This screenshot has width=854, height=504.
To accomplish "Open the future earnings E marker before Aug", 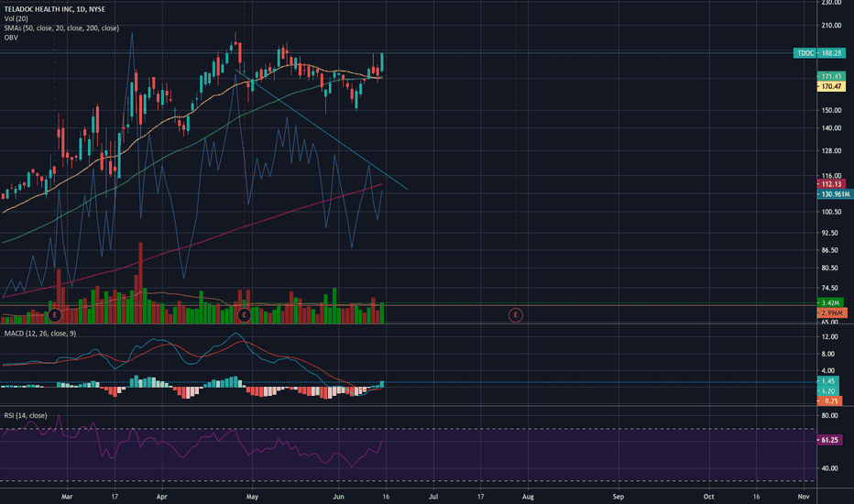I will (x=515, y=315).
